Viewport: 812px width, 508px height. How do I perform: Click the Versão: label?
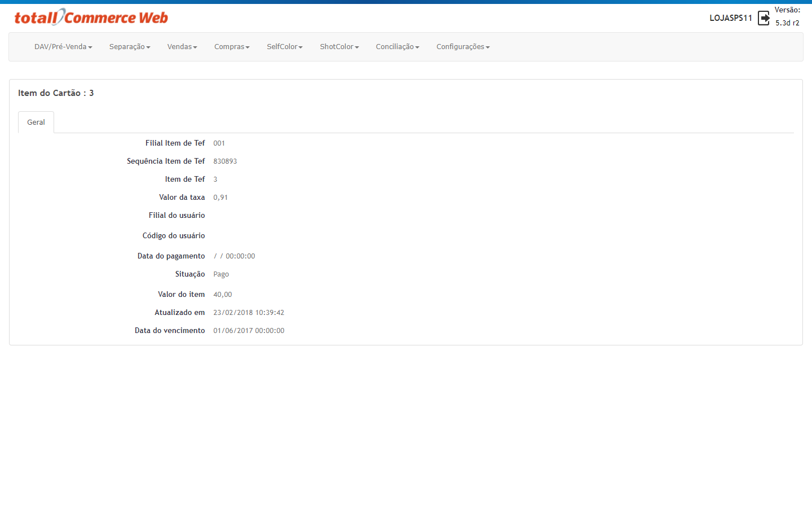(x=787, y=10)
